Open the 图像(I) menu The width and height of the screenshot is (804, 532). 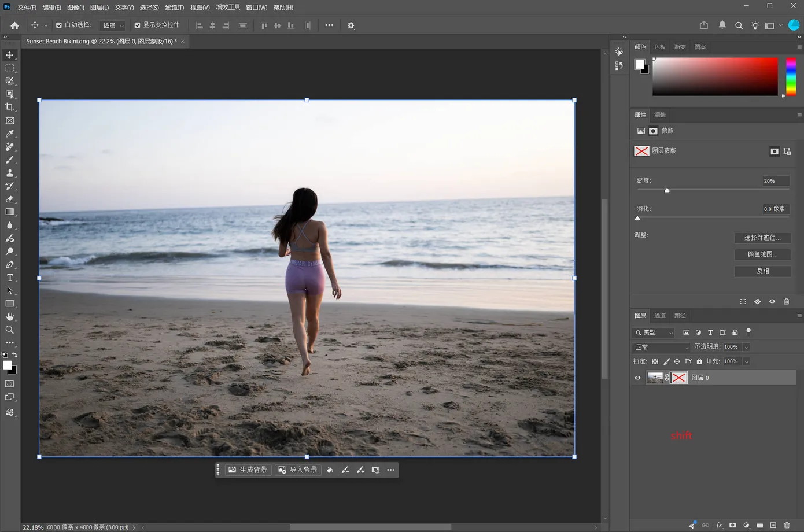click(x=76, y=8)
